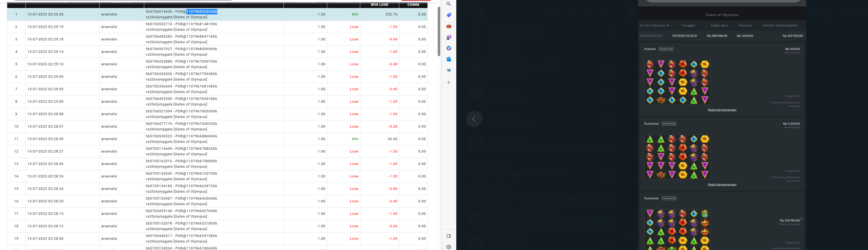Click the plus icon to customize sidebar
The image size is (868, 250).
(449, 82)
